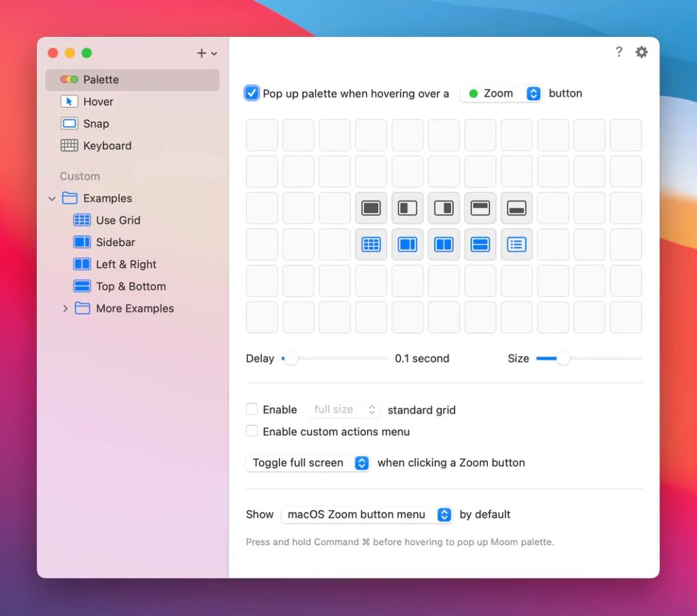The height and width of the screenshot is (616, 697).
Task: Open help with the question mark icon
Action: [619, 52]
